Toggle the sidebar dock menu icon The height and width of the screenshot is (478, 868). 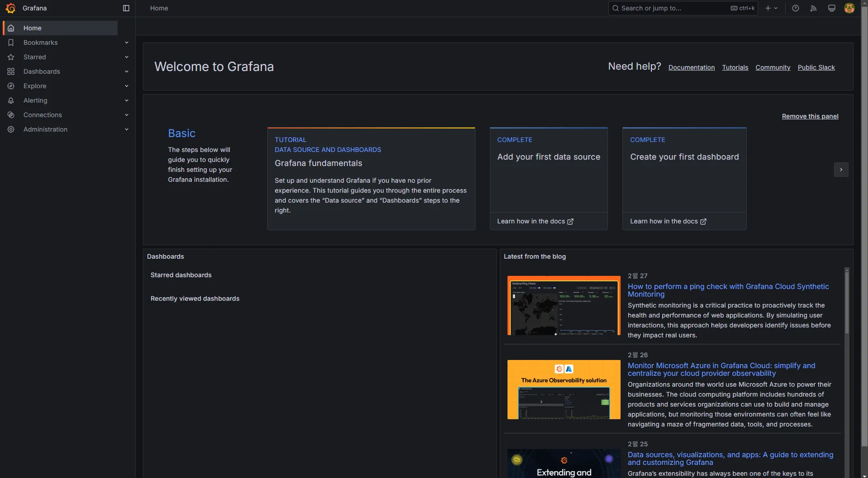(126, 8)
